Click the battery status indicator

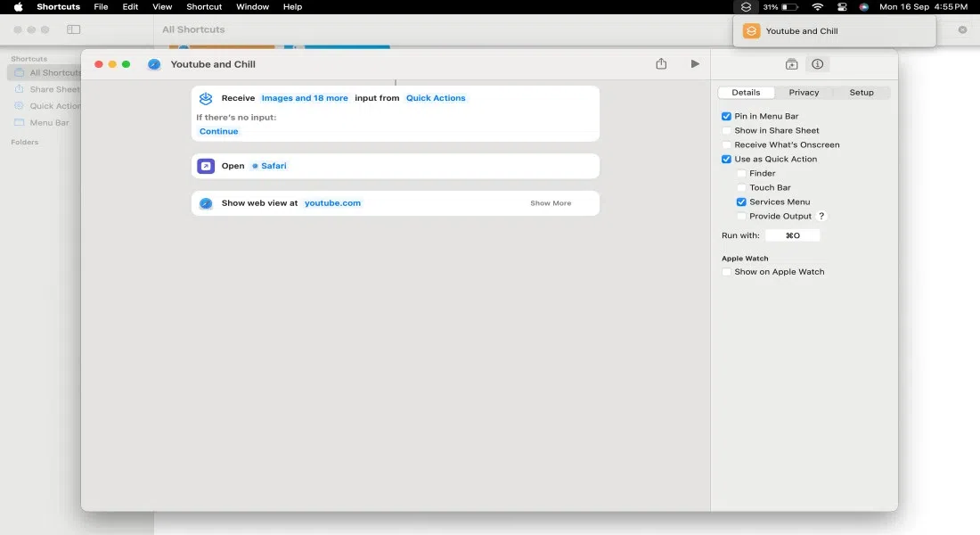[780, 7]
